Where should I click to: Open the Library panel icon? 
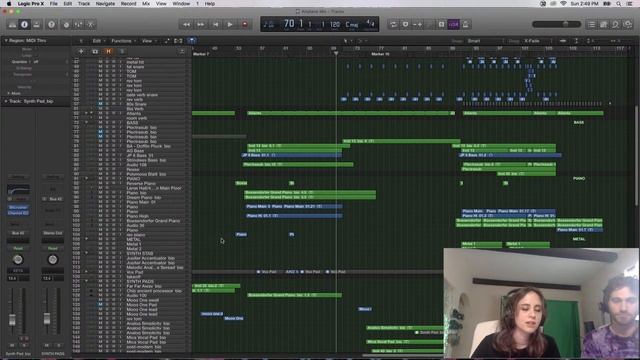click(x=12, y=24)
